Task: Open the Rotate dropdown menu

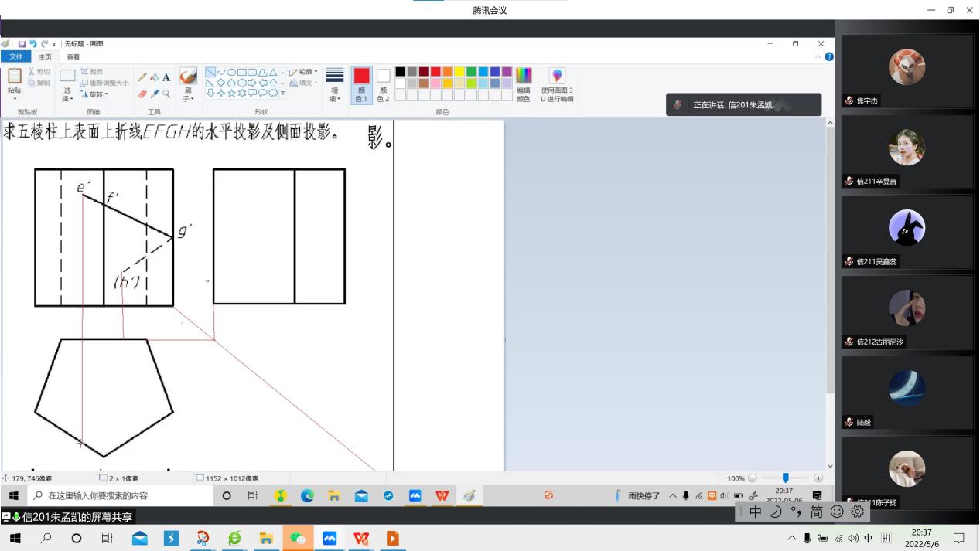Action: pyautogui.click(x=94, y=94)
